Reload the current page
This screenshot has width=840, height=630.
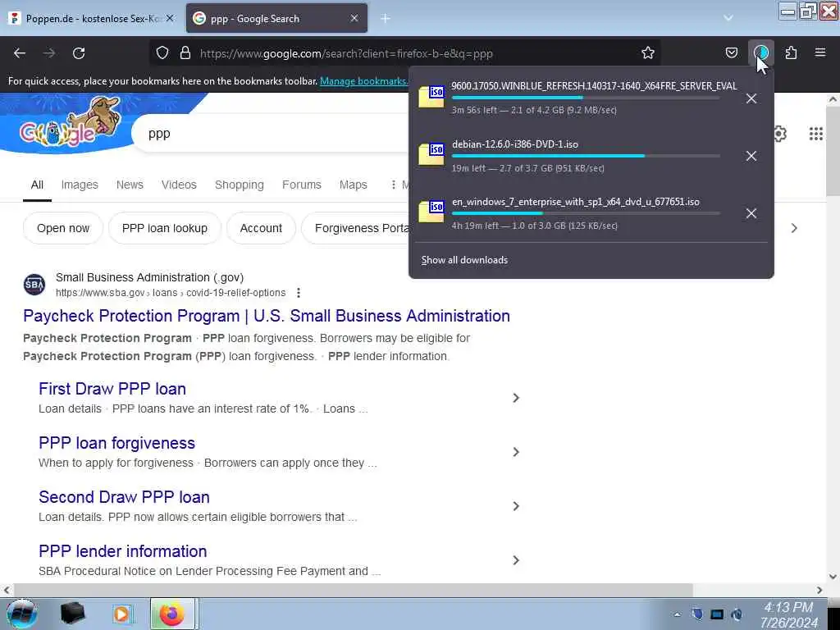pos(79,53)
